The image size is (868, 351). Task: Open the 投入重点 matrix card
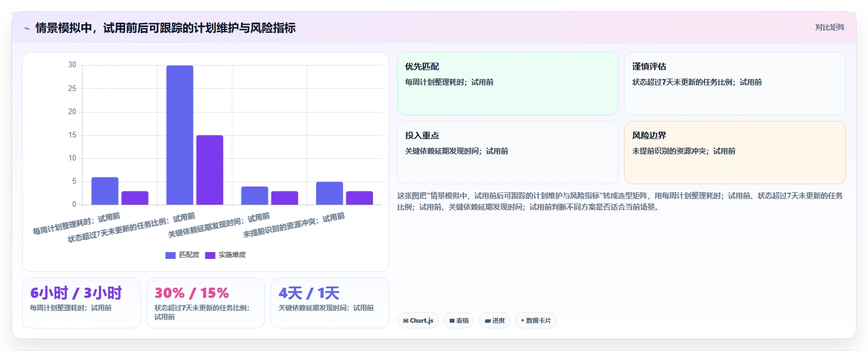pyautogui.click(x=508, y=153)
